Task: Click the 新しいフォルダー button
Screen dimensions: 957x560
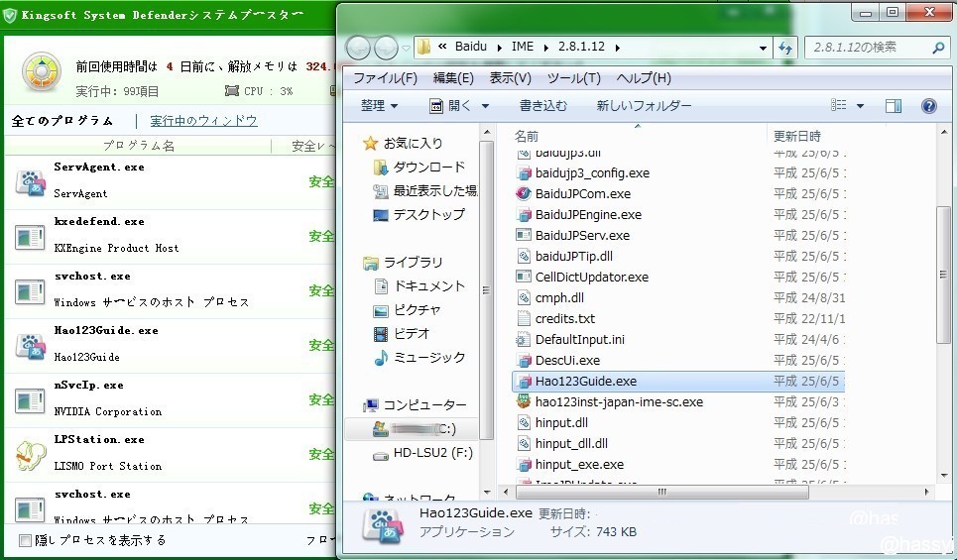Action: pos(644,105)
